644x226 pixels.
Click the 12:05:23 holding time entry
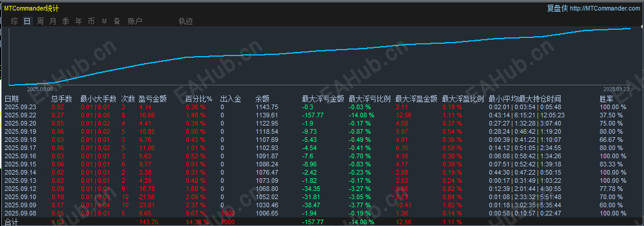(x=553, y=115)
